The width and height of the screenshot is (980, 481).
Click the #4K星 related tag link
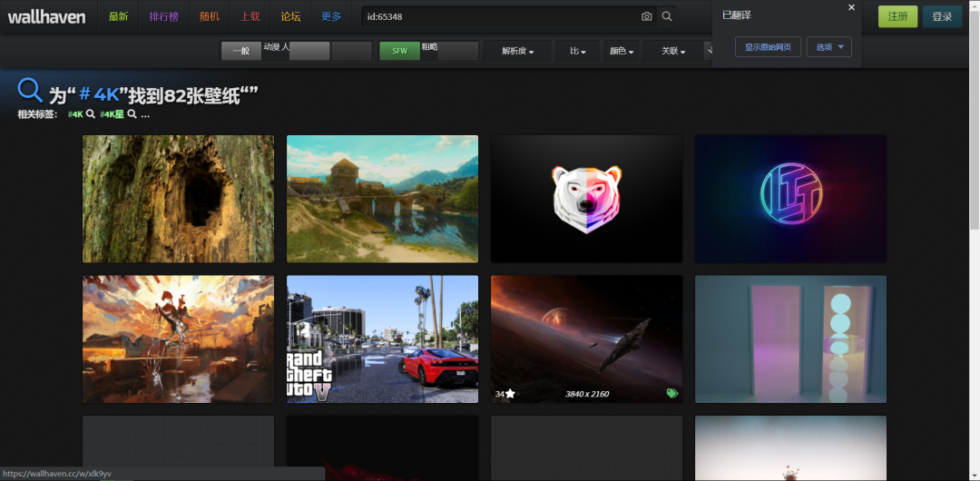point(112,114)
